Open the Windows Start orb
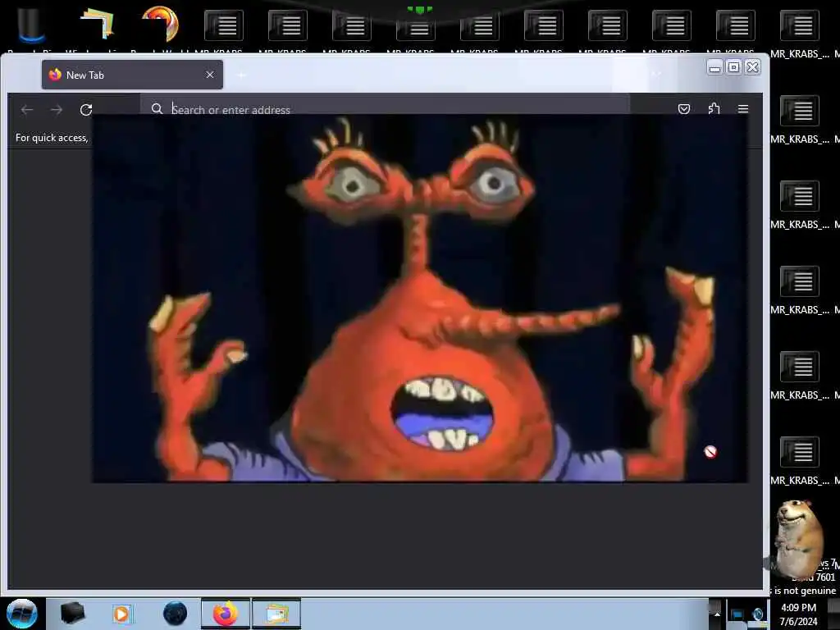 coord(22,614)
